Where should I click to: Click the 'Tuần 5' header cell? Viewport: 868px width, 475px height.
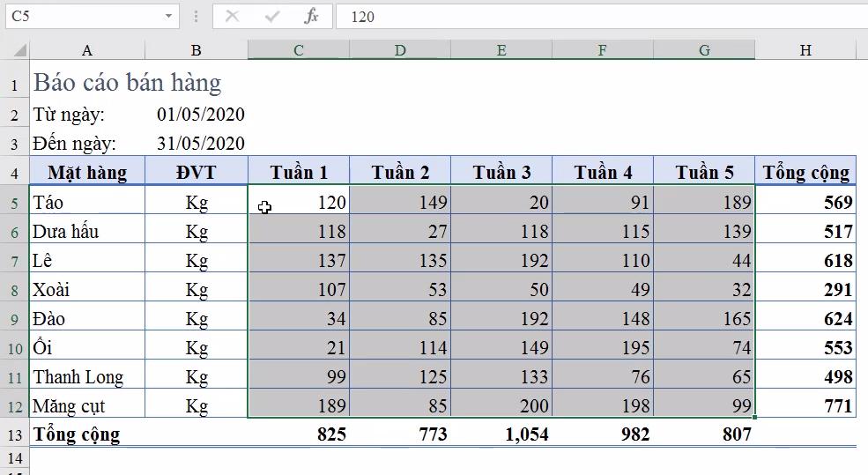(703, 172)
